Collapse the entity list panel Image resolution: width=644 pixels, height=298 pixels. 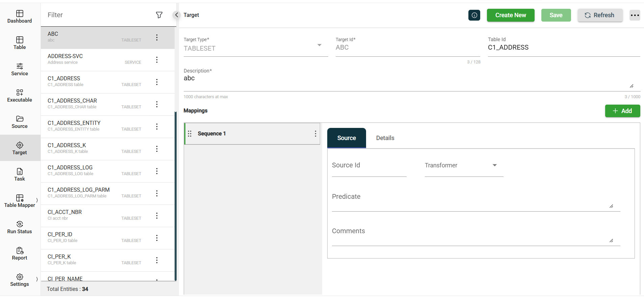176,15
